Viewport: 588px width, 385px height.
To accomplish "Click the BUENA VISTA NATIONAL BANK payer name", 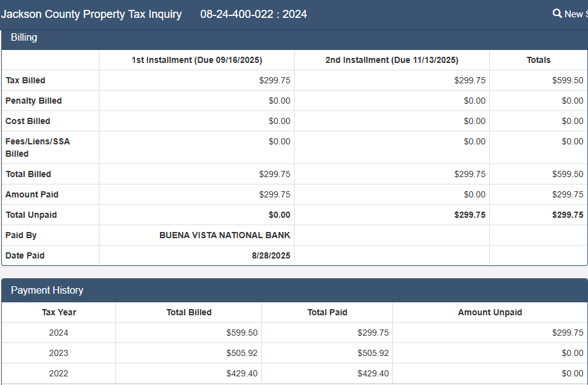I will [225, 235].
